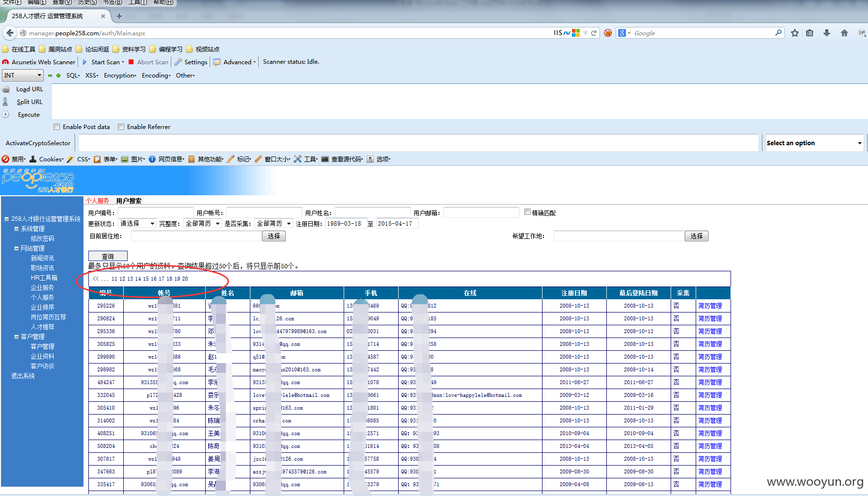Open the 在线工具 bookmark folder

pos(19,49)
